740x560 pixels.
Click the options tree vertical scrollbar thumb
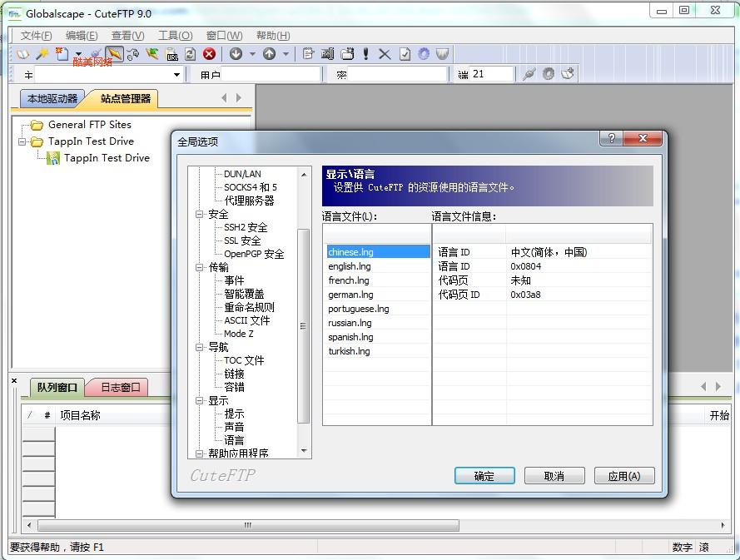tap(304, 325)
